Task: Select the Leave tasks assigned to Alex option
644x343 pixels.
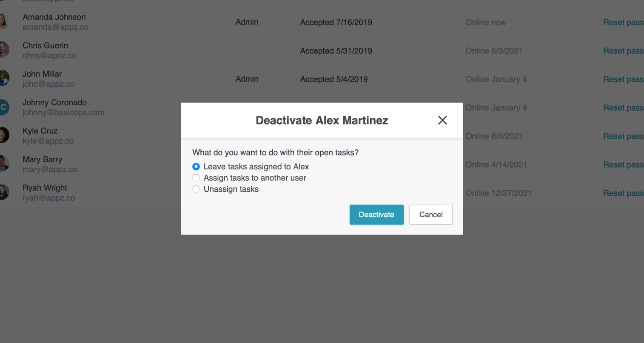Action: tap(196, 167)
